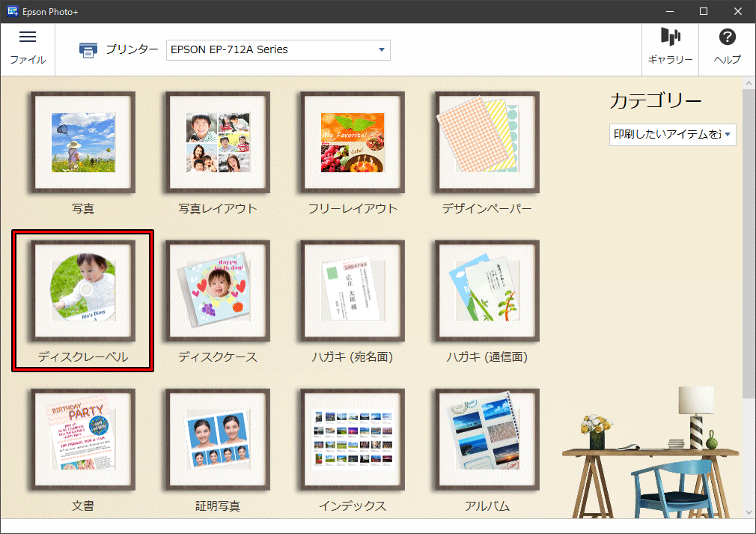Choose the 写真レイアウト item
The width and height of the screenshot is (756, 534).
[x=218, y=154]
